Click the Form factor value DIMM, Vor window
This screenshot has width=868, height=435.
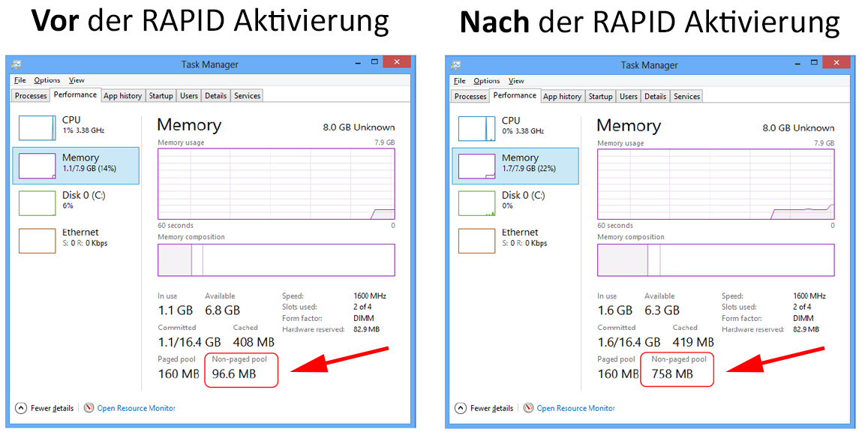point(364,318)
